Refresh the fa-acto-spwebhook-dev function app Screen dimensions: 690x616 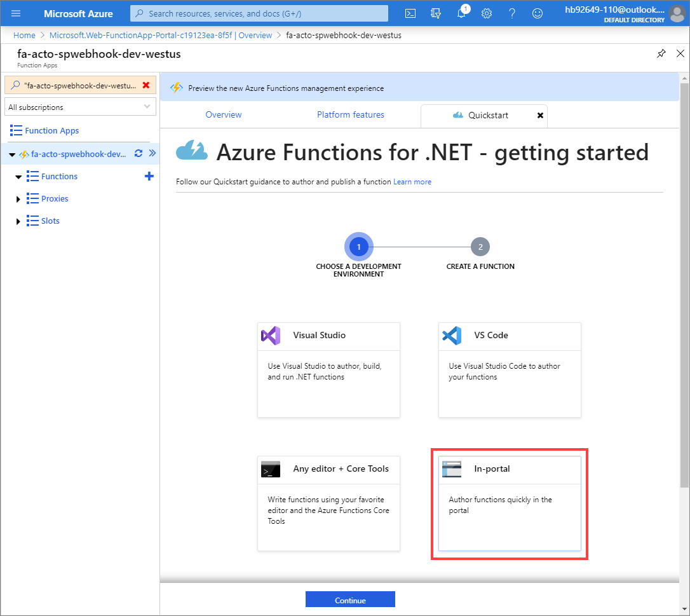[x=138, y=153]
